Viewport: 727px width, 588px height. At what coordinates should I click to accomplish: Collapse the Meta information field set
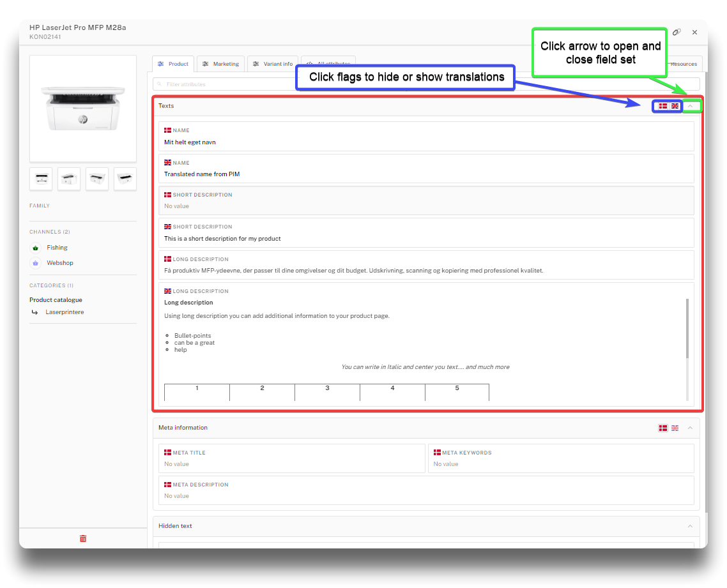click(x=690, y=428)
